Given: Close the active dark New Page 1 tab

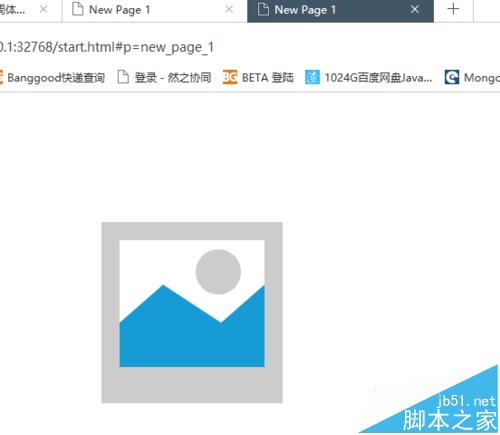Looking at the screenshot, I should coord(415,10).
